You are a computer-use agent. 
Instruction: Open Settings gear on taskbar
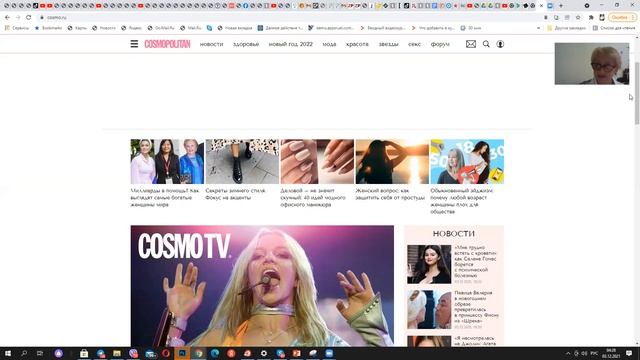pos(264,353)
